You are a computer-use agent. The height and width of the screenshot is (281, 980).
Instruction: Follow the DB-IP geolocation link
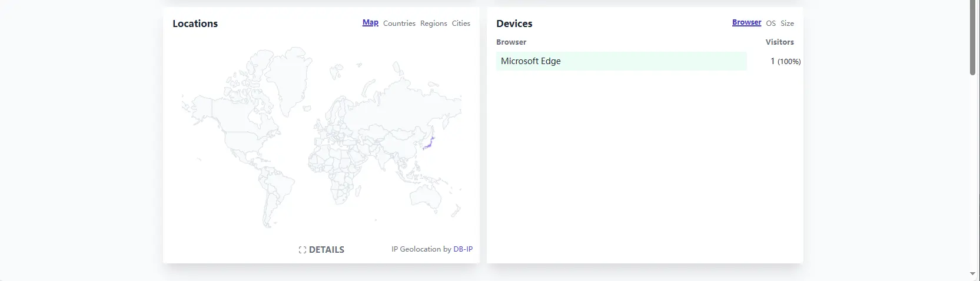pos(463,249)
